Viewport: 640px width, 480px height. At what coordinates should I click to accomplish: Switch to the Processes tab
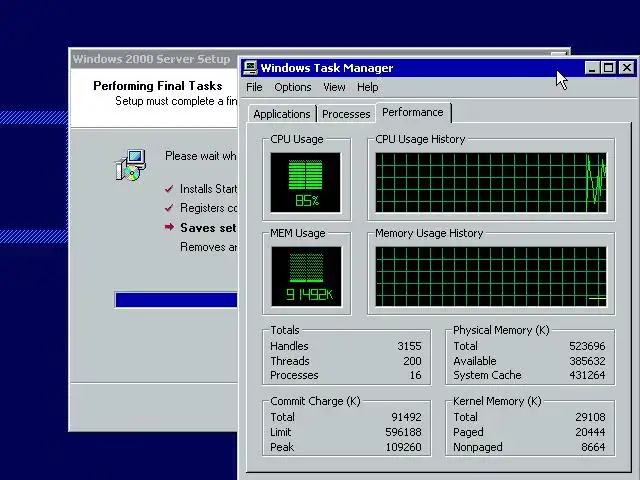(346, 114)
